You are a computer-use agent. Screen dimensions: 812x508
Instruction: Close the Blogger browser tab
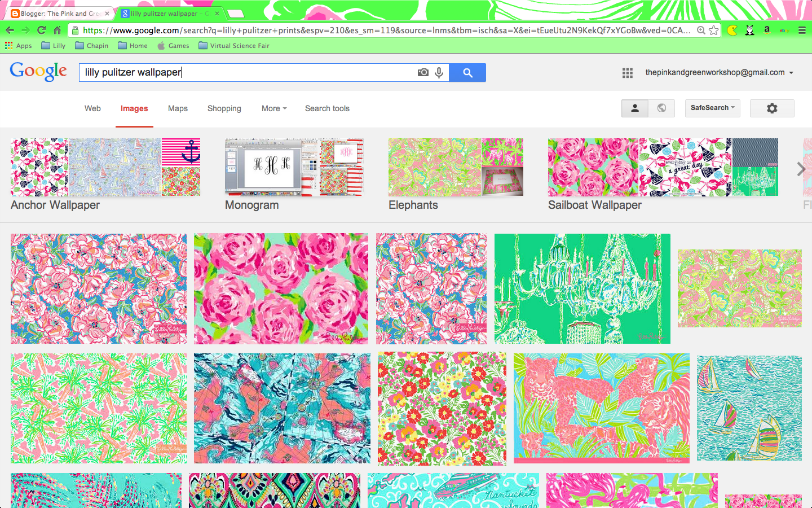tap(107, 14)
